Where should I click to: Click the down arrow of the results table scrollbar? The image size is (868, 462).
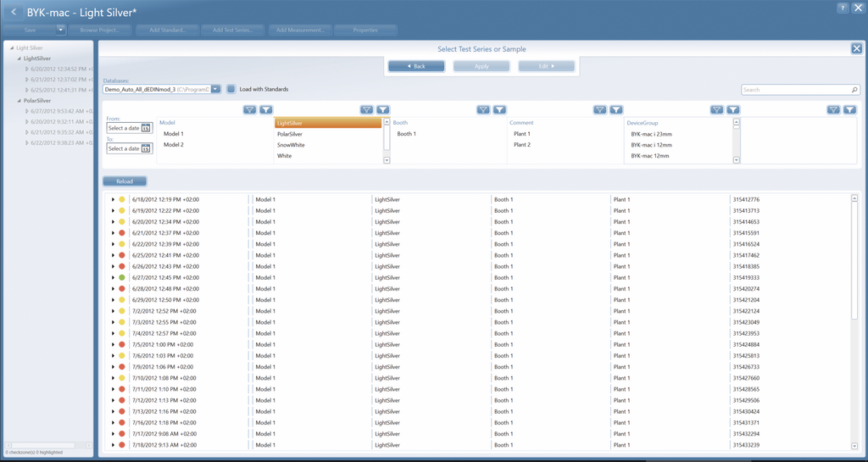pos(854,445)
